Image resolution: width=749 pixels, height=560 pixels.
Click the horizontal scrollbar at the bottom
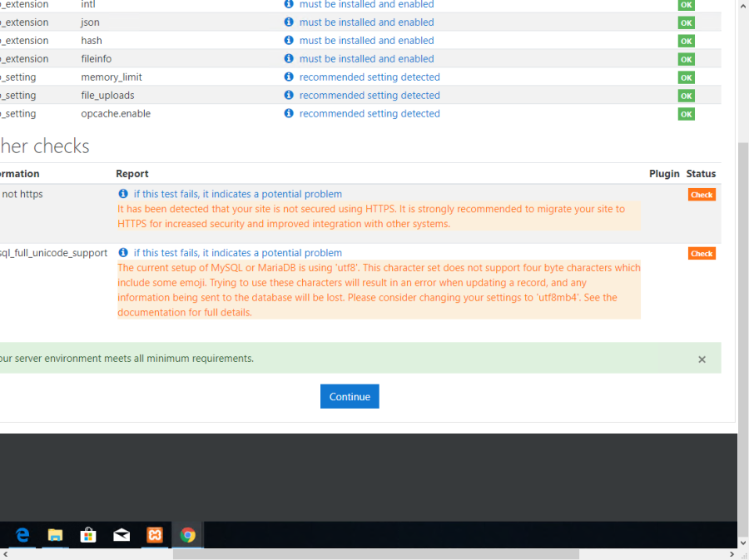pyautogui.click(x=374, y=554)
